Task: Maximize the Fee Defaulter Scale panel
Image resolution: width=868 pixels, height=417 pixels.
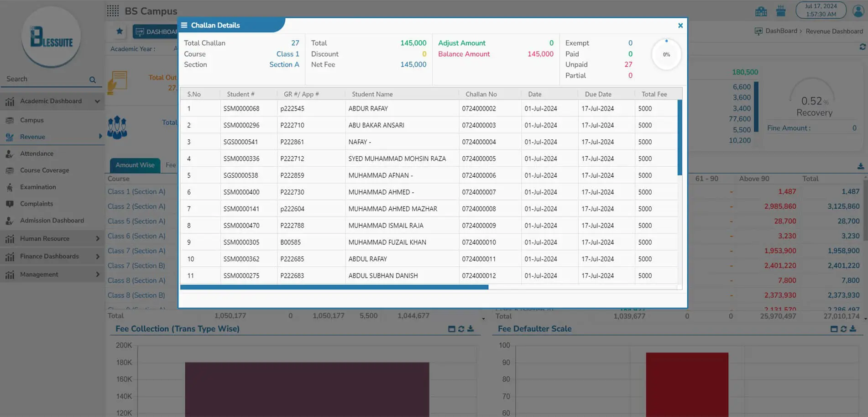Action: pyautogui.click(x=834, y=329)
